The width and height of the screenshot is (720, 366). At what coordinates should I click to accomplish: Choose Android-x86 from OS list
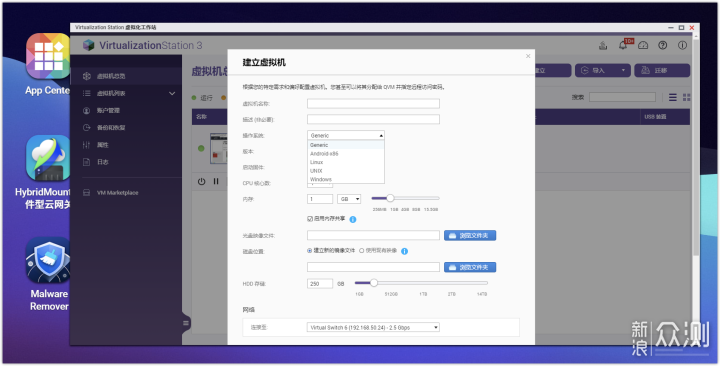(x=346, y=154)
